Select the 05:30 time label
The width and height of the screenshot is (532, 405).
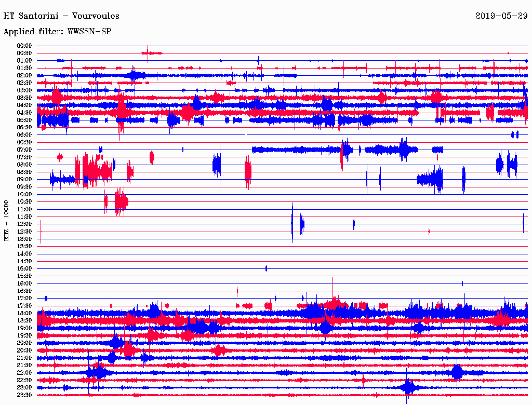tap(24, 128)
